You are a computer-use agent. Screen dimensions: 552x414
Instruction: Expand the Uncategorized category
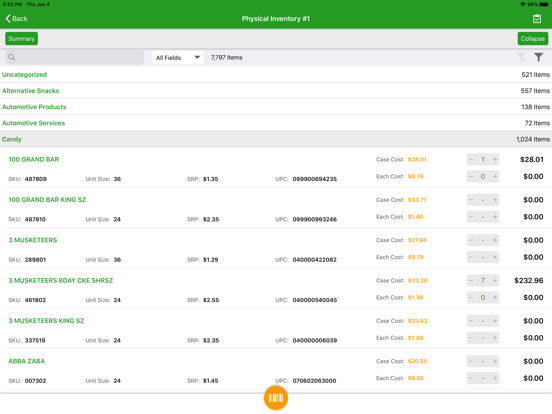pos(276,75)
